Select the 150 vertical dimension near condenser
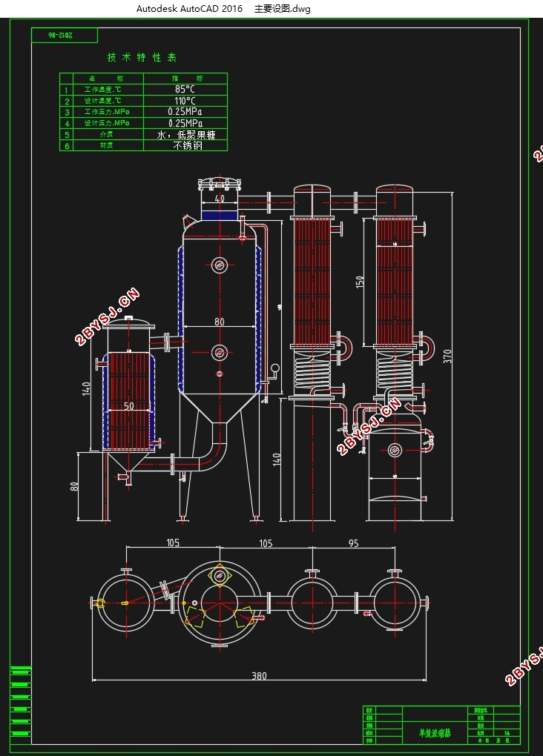543x756 pixels. click(360, 282)
